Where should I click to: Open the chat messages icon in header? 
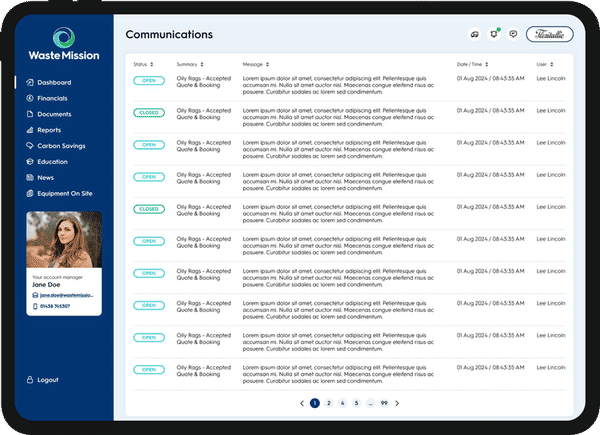[x=513, y=34]
